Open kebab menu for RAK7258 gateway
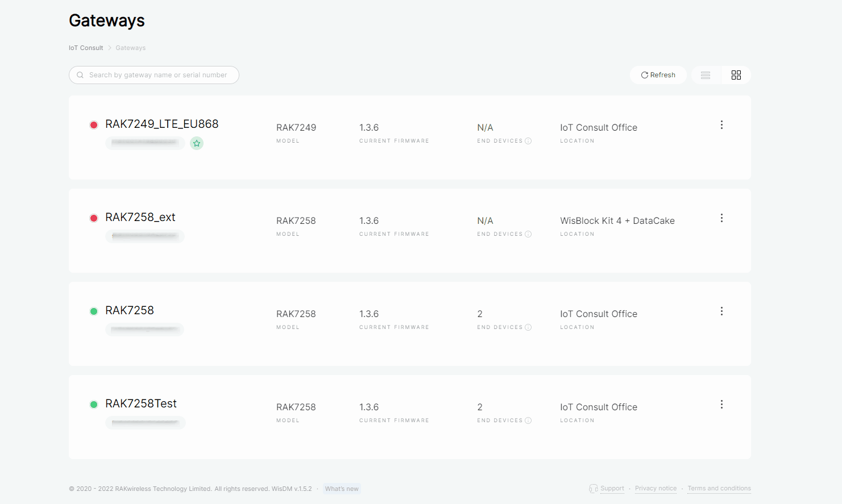The height and width of the screenshot is (504, 842). (721, 311)
